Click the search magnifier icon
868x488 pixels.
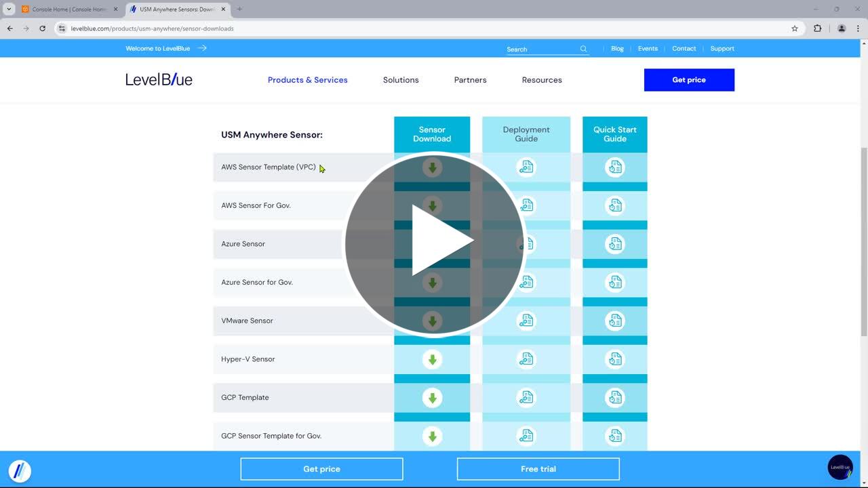pos(583,49)
